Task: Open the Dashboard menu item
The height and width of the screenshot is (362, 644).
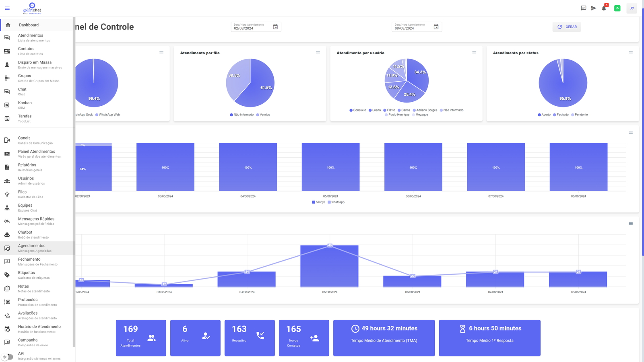Action: click(x=37, y=25)
